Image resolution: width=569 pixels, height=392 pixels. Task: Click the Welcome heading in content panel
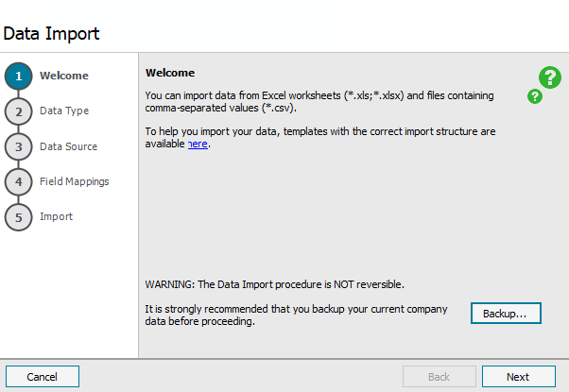pos(170,73)
